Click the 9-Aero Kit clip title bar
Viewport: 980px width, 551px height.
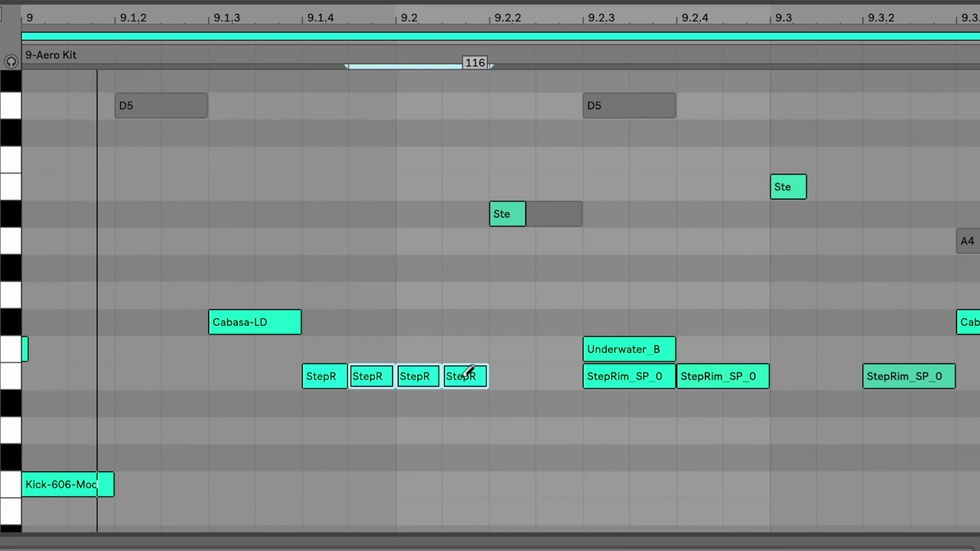pyautogui.click(x=501, y=55)
